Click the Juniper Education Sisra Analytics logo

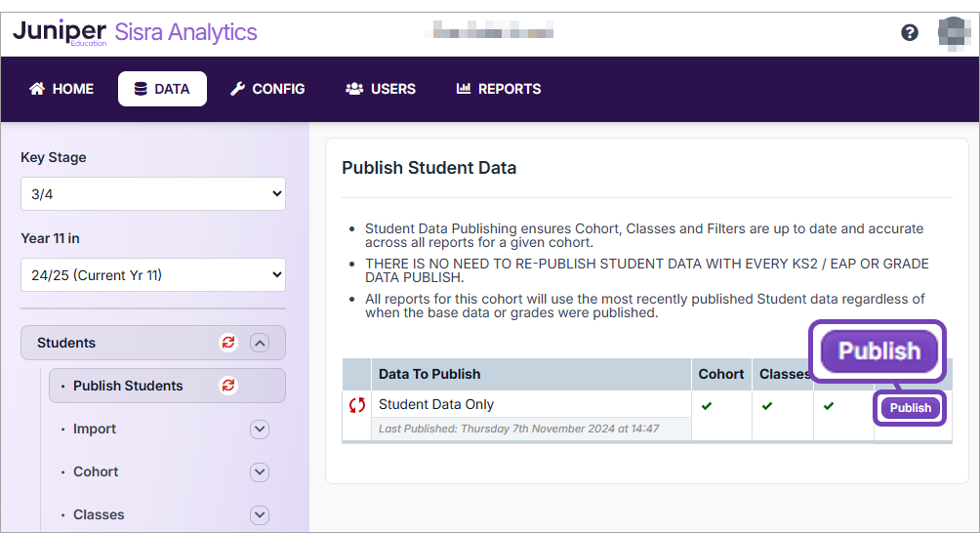(135, 32)
